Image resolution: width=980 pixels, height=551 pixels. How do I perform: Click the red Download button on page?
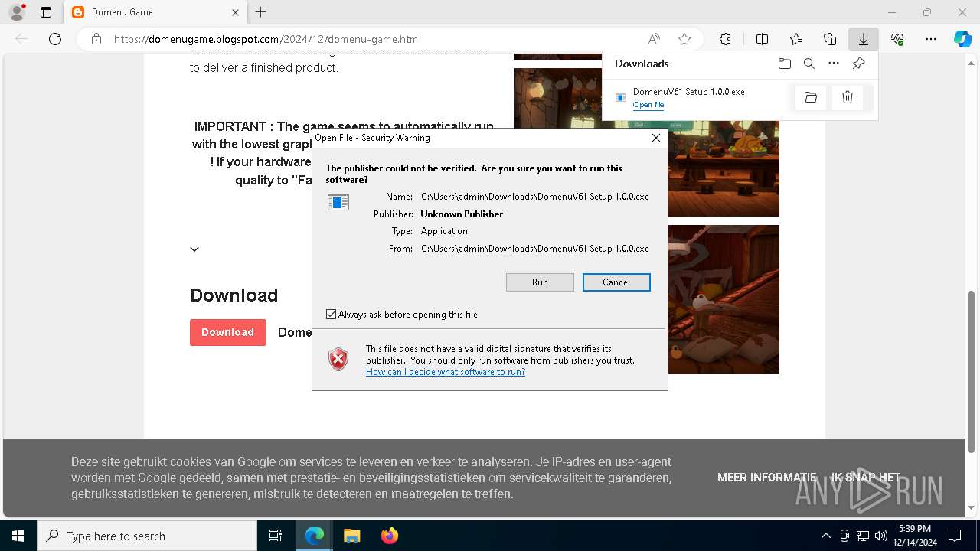click(x=228, y=332)
